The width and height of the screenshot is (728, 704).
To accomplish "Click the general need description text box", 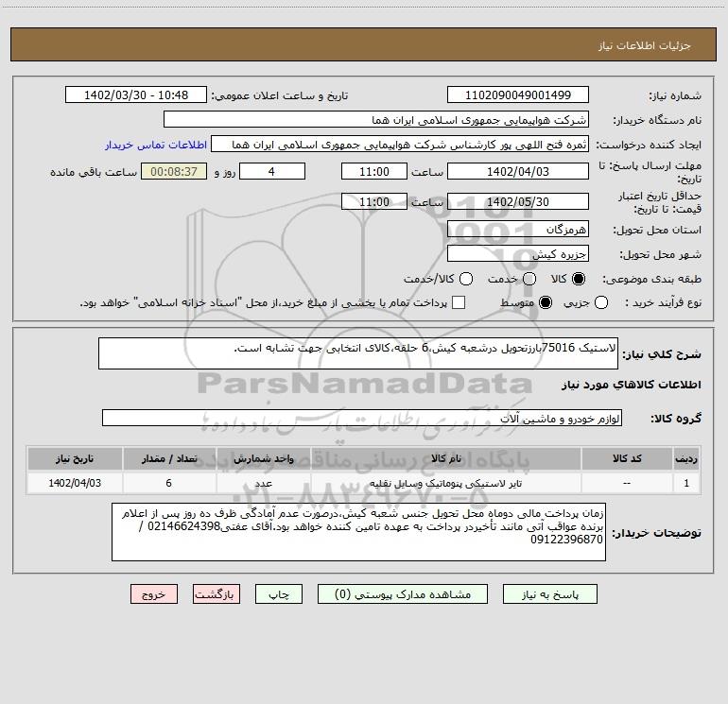I will pyautogui.click(x=358, y=353).
